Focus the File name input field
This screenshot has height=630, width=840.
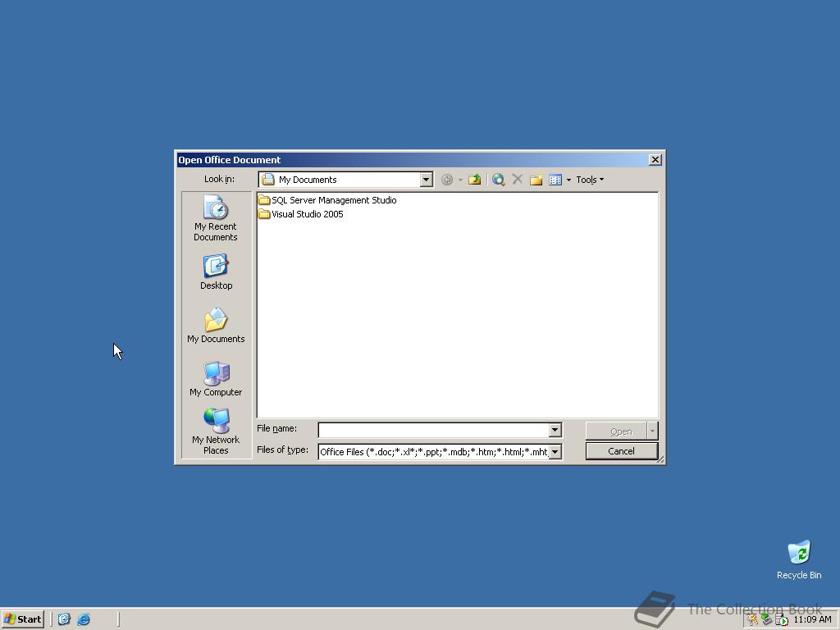coord(433,430)
